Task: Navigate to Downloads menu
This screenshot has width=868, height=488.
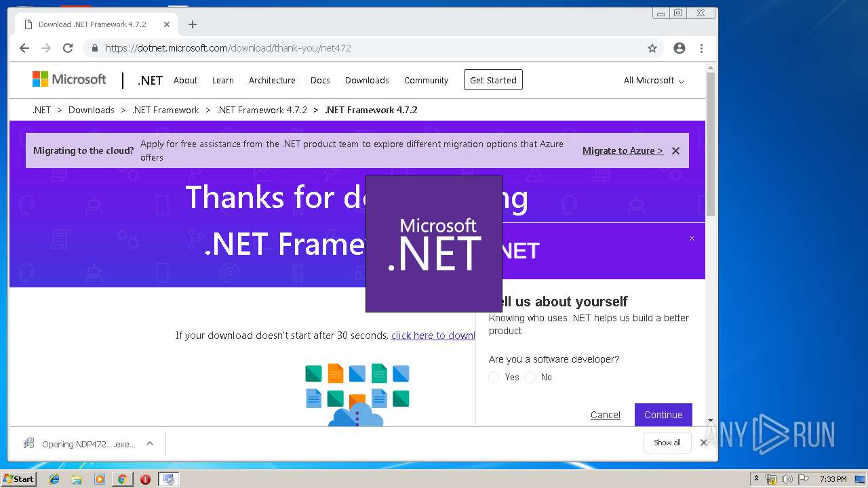Action: point(367,80)
